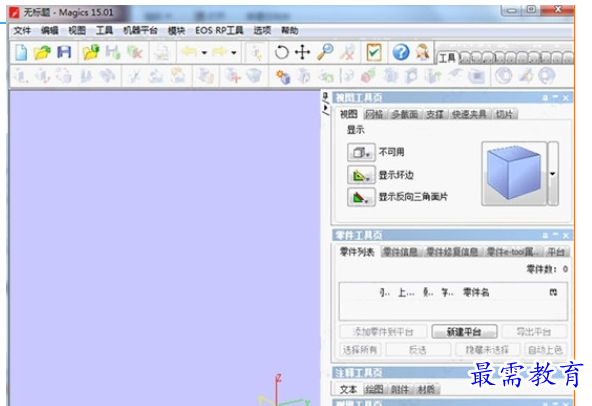Click the 添加零件到平台 button
The image size is (592, 406).
click(x=383, y=332)
